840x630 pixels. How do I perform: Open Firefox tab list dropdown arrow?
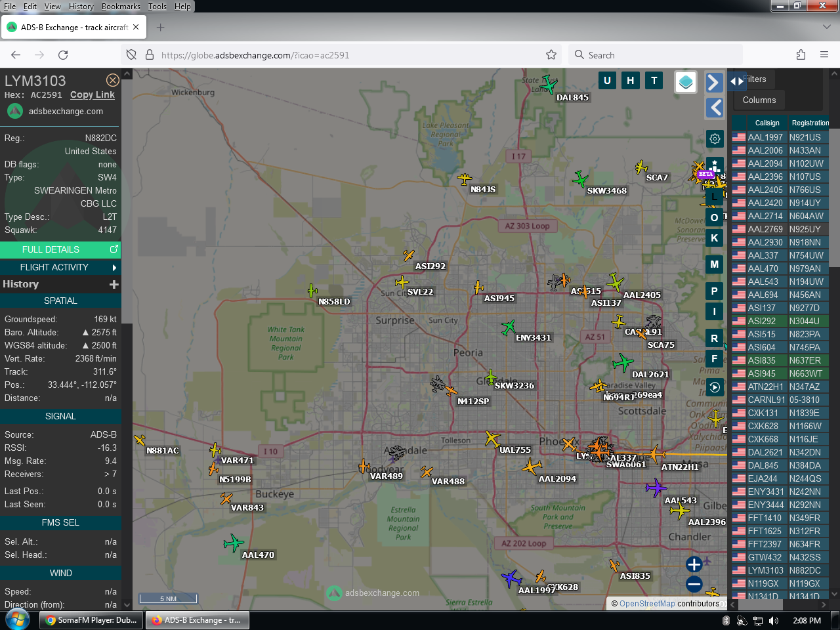826,27
